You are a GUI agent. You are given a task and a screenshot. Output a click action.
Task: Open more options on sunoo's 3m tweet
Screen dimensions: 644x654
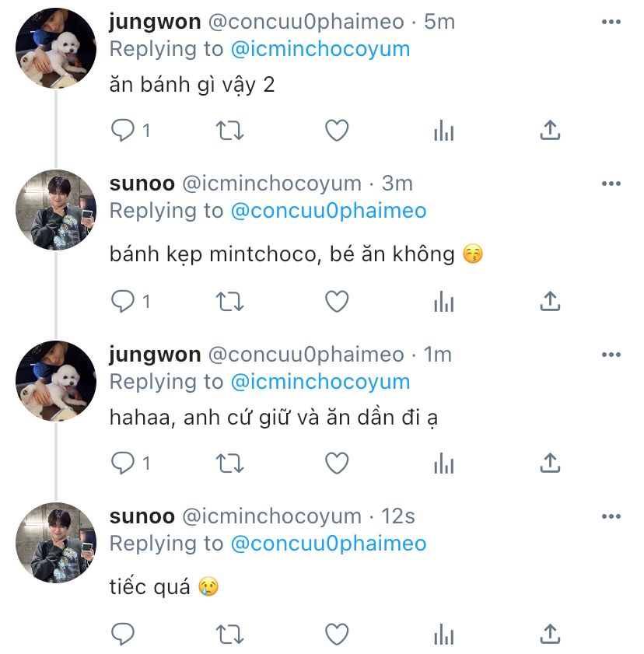pyautogui.click(x=611, y=184)
